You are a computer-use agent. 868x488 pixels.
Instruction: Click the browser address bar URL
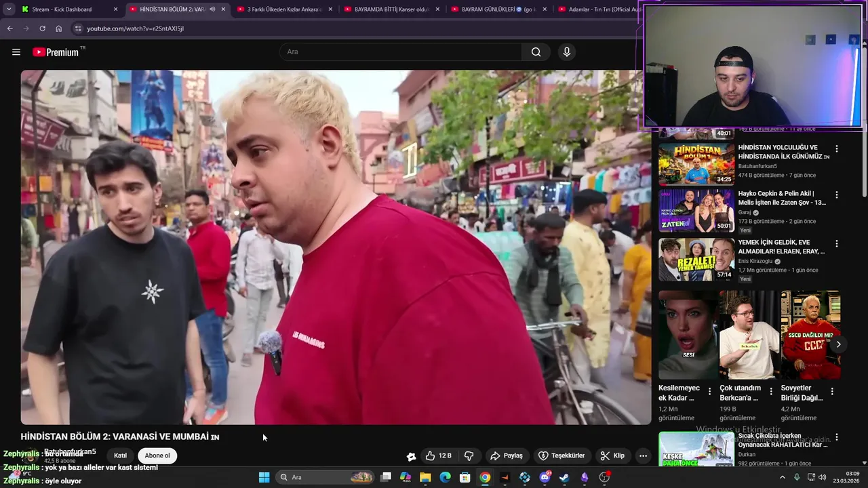(135, 28)
